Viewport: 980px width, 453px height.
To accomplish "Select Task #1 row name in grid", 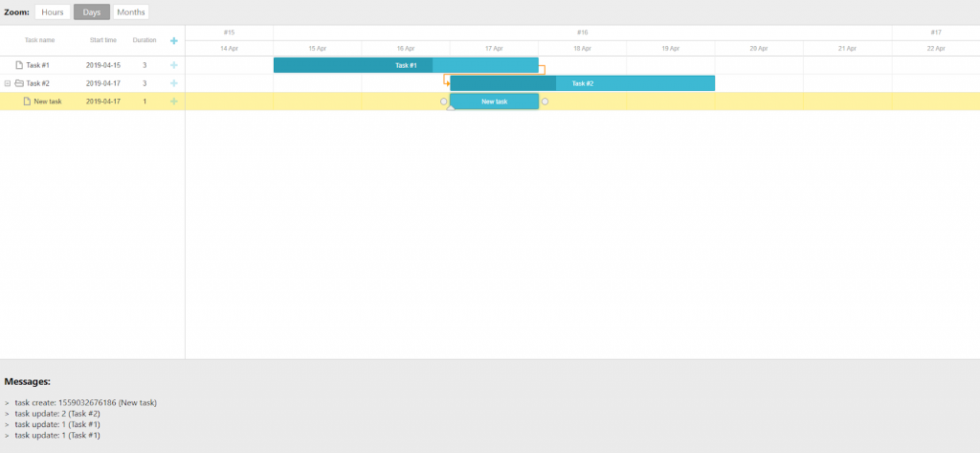I will click(37, 65).
